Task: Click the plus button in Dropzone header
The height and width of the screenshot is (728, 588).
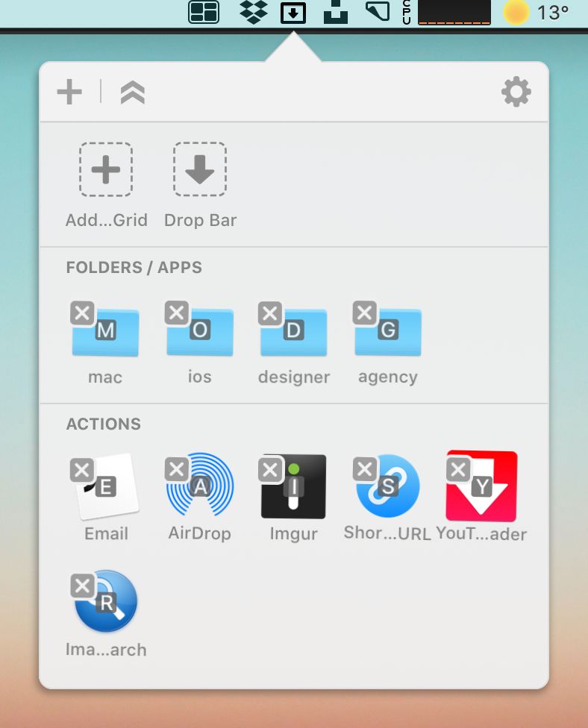Action: coord(69,92)
